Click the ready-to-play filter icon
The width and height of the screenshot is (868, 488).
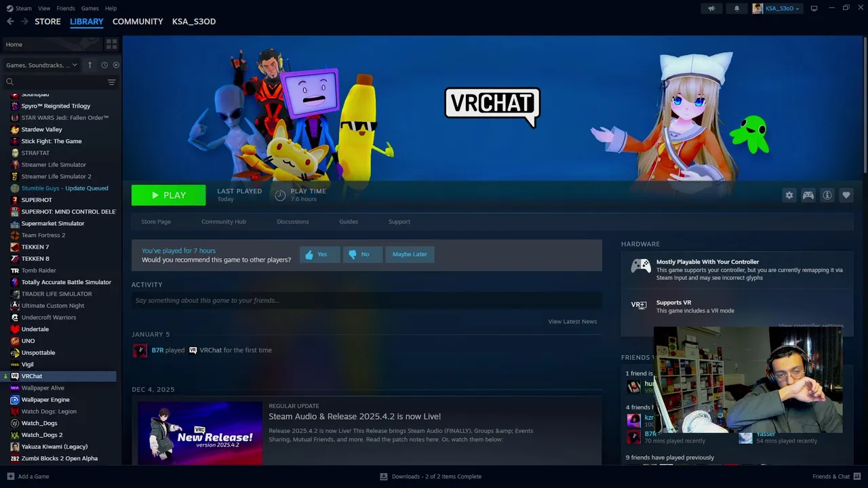pyautogui.click(x=116, y=65)
